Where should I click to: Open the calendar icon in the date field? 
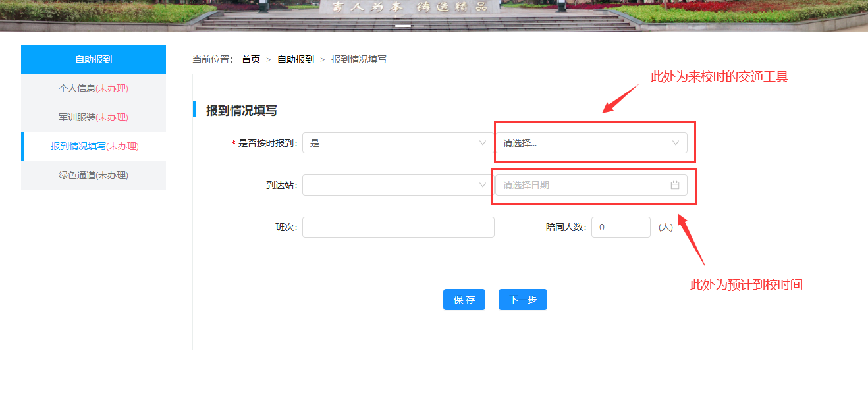(674, 185)
